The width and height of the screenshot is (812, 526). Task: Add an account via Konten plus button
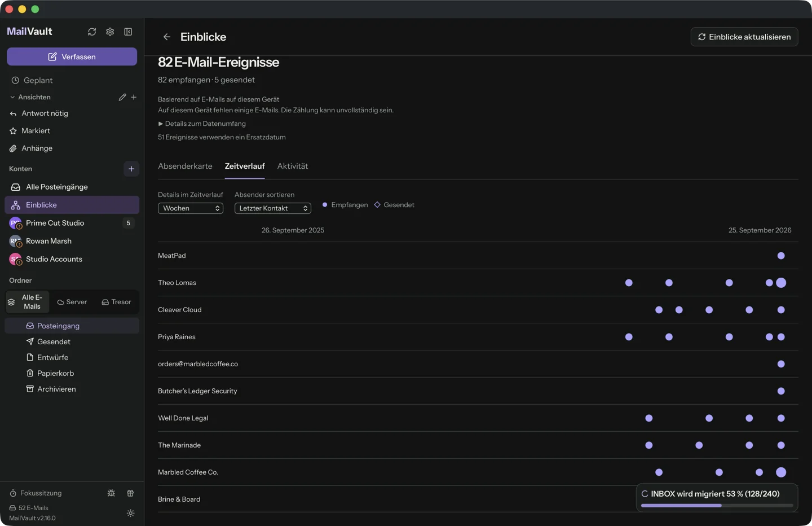point(131,169)
